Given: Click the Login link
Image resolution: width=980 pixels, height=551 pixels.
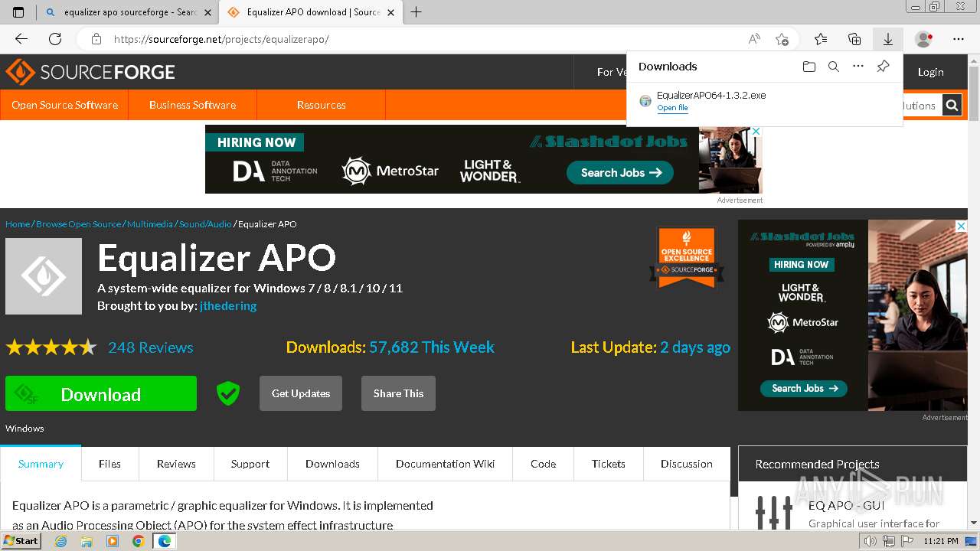Looking at the screenshot, I should [931, 72].
